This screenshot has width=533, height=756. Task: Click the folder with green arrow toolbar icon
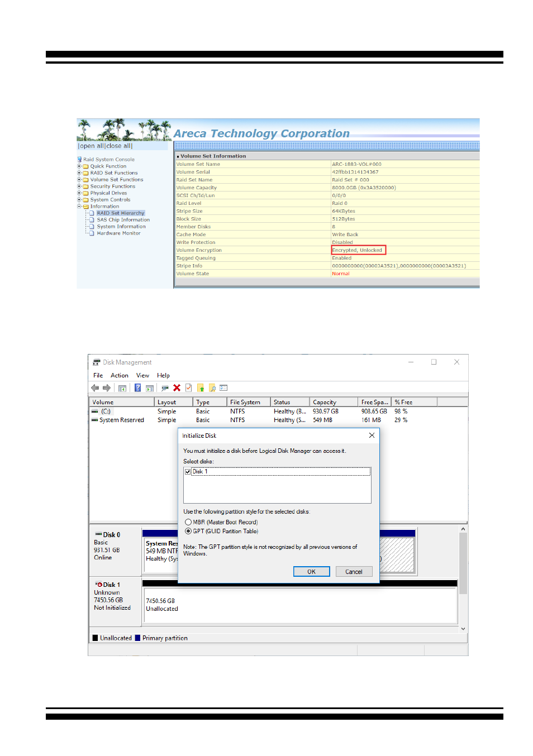201,388
